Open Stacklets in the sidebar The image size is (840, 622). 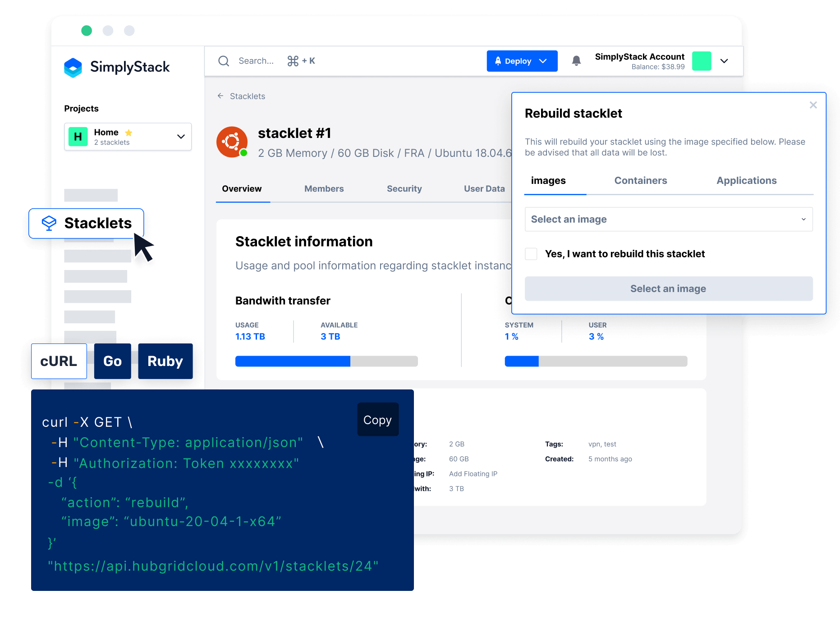pyautogui.click(x=87, y=223)
